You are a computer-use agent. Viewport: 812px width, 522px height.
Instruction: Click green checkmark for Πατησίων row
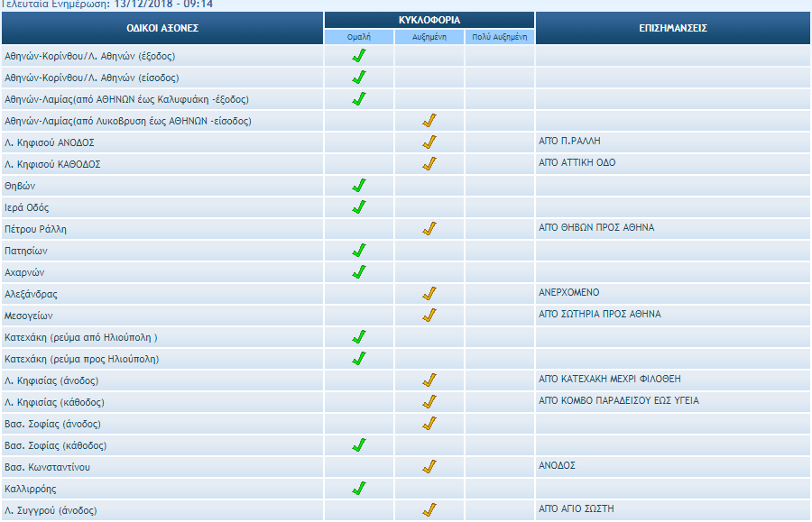point(358,251)
